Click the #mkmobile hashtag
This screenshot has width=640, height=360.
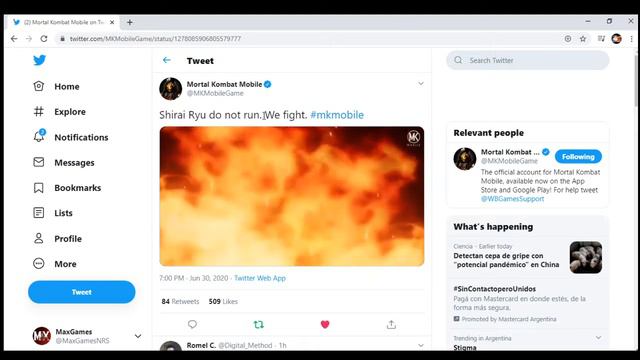[337, 115]
